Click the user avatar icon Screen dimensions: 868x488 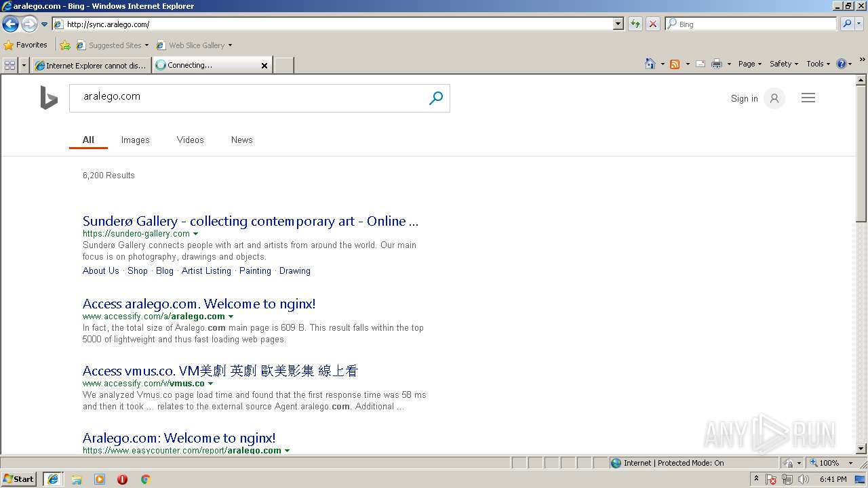774,98
